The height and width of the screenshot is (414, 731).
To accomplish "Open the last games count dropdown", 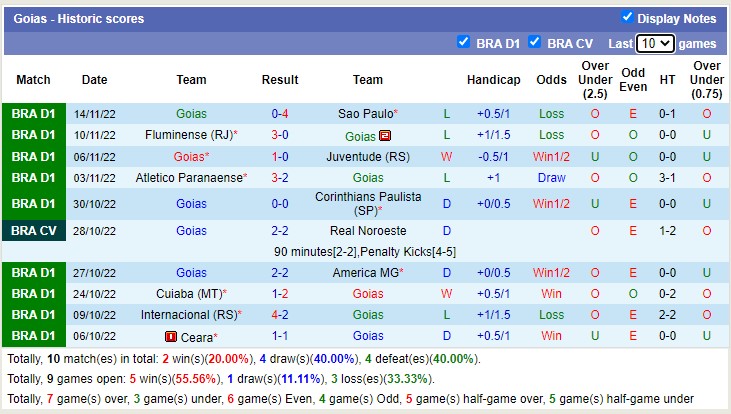I will pyautogui.click(x=655, y=44).
